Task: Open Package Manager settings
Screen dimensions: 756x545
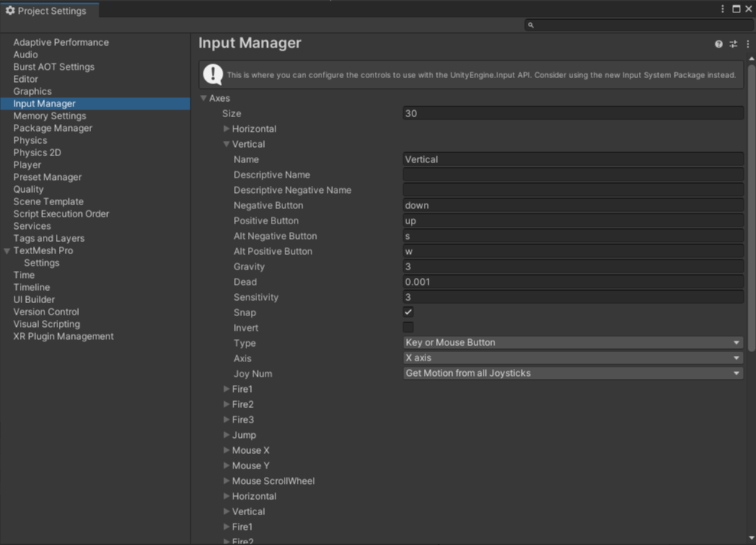Action: click(53, 129)
